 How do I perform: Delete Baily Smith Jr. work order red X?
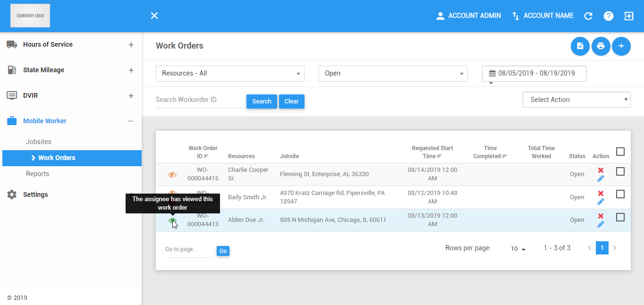point(601,193)
